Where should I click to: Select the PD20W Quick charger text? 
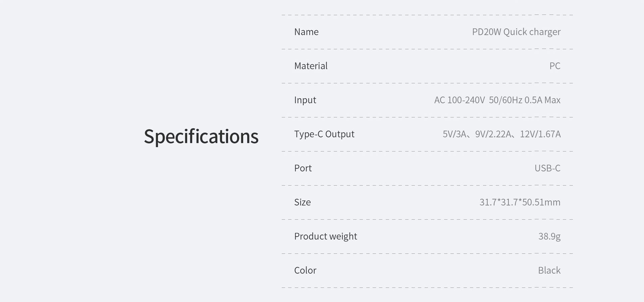516,32
